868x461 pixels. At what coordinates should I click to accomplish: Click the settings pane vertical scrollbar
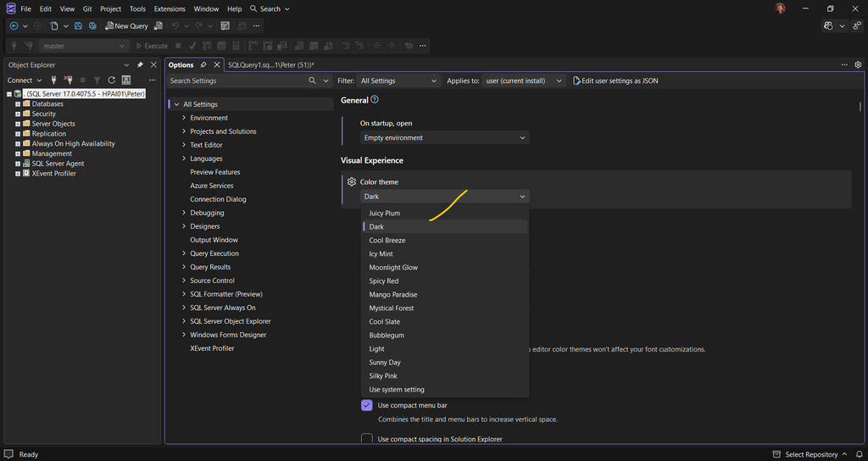tap(860, 107)
